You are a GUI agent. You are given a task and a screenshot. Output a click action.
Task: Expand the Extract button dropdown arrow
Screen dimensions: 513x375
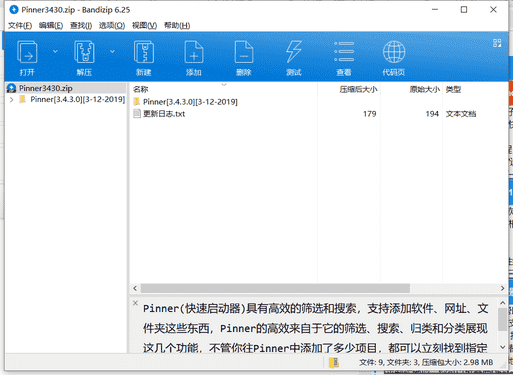coord(112,51)
